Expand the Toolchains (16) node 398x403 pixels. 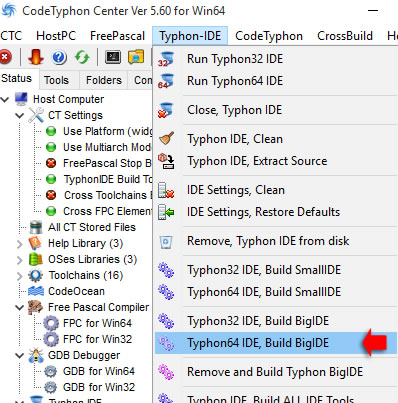(20, 276)
